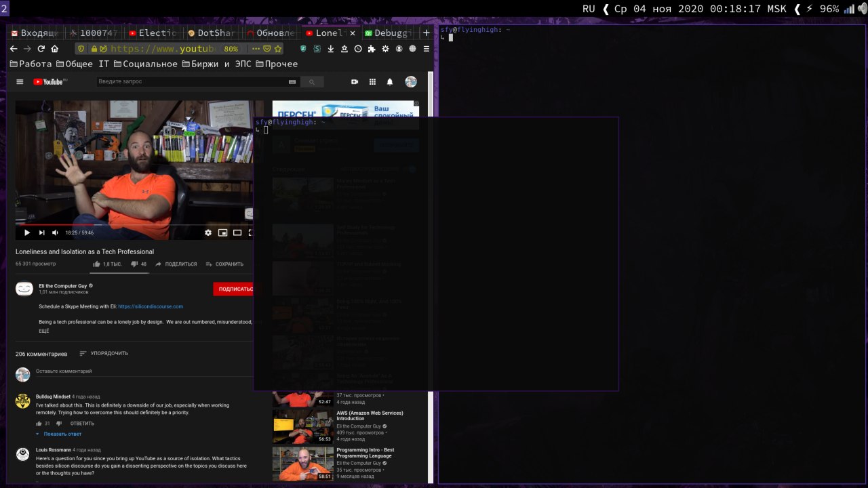Click the ПОДПИСАТЬСЯ subscribe button

coord(234,289)
